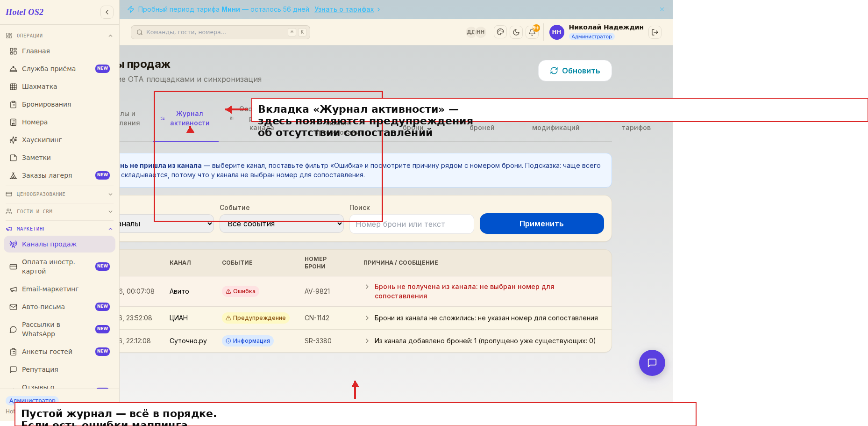
Task: Click booking number SR-3380
Action: [318, 341]
